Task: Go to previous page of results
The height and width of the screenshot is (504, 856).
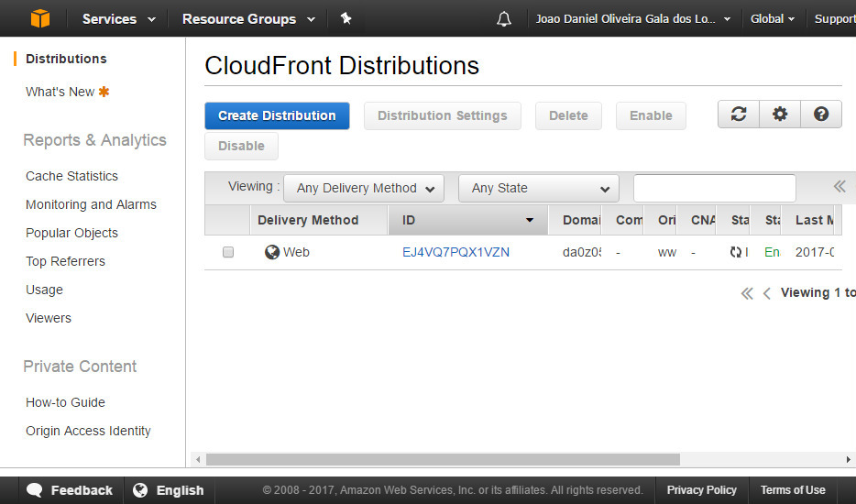Action: (x=767, y=294)
